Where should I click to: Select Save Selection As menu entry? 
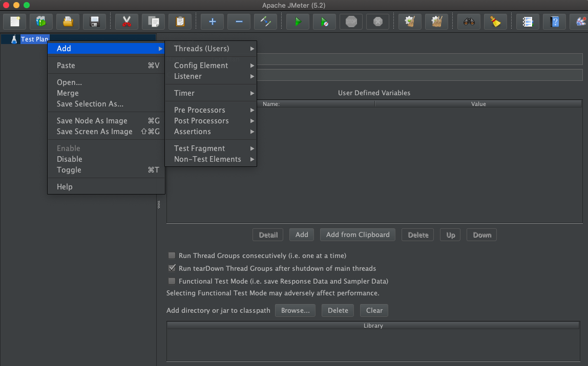coord(90,104)
